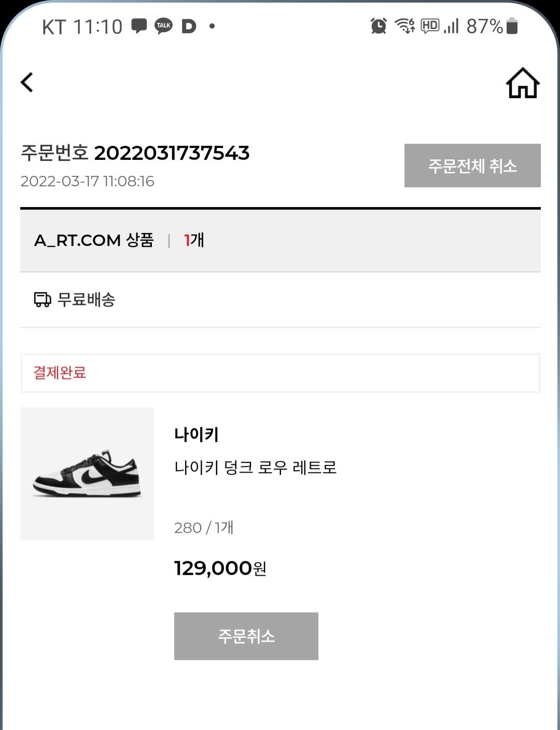This screenshot has height=730, width=560.
Task: Tap the 129,000원 price text
Action: pyautogui.click(x=220, y=568)
